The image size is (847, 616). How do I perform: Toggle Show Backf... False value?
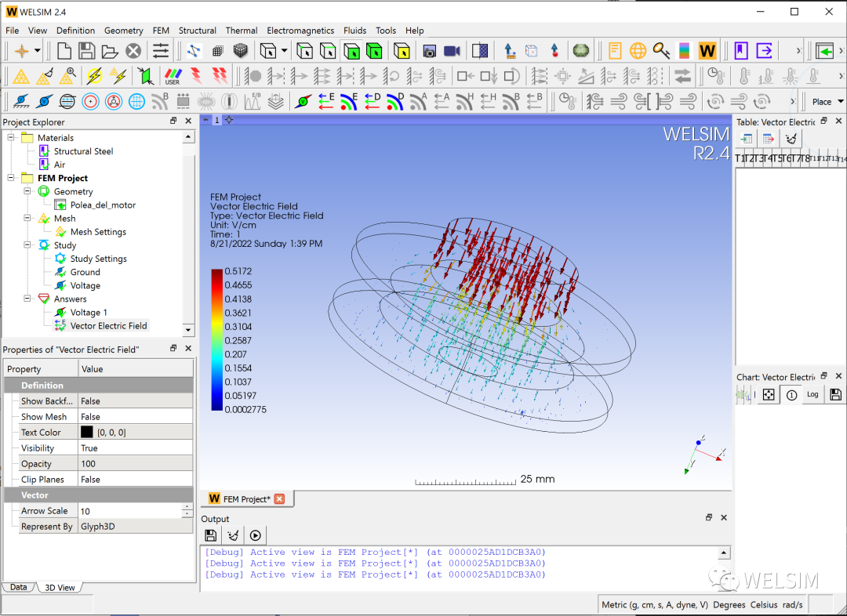point(136,400)
